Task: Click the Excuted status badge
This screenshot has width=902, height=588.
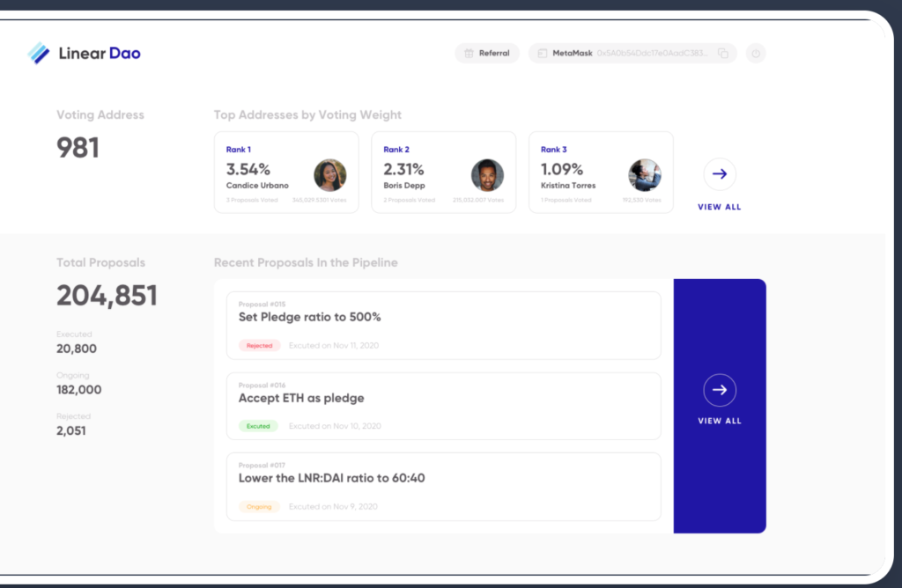Action: 258,426
